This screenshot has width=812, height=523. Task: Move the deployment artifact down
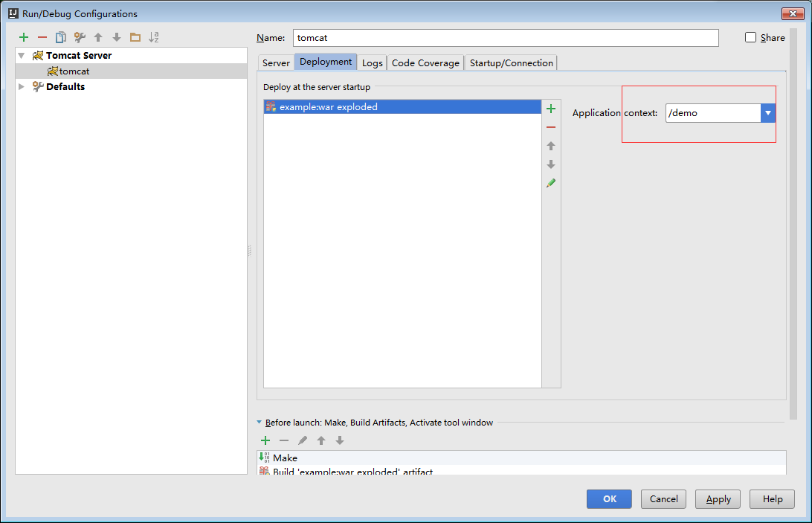551,164
